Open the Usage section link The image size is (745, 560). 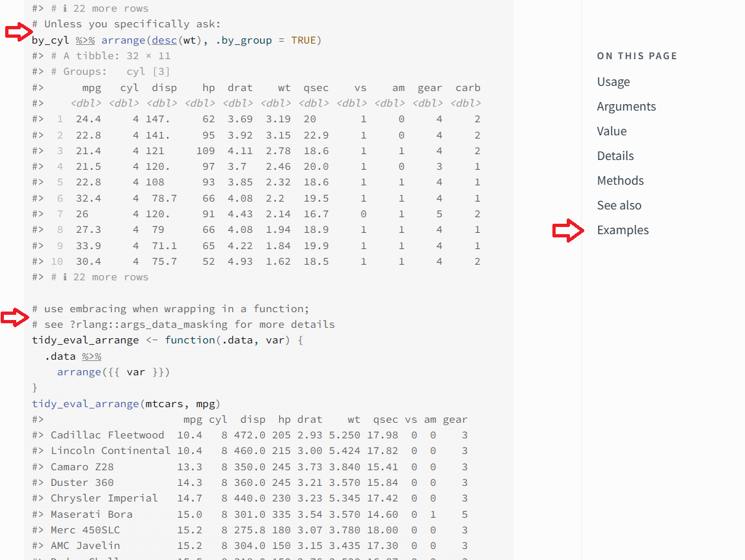point(613,82)
